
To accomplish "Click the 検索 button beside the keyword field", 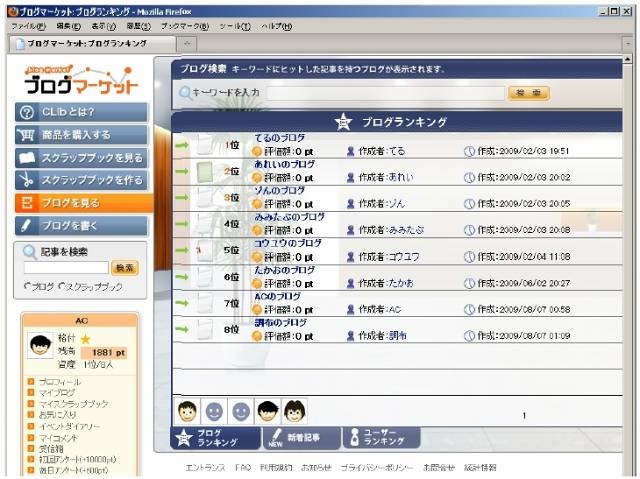I will coord(529,93).
